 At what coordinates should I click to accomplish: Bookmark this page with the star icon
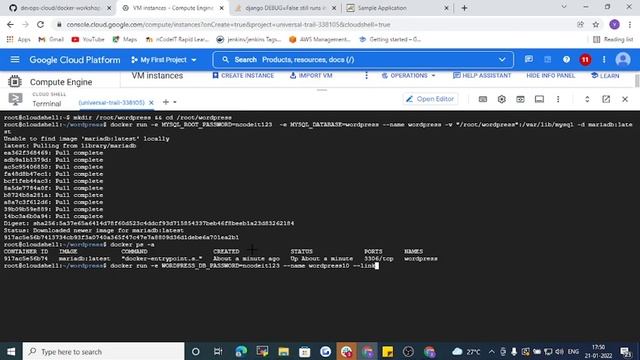pos(596,24)
